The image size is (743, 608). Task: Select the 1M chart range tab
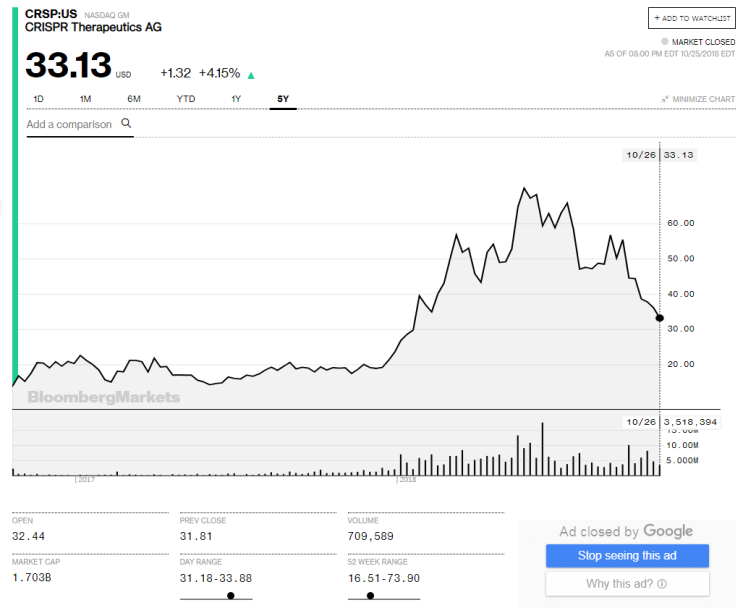pyautogui.click(x=85, y=99)
